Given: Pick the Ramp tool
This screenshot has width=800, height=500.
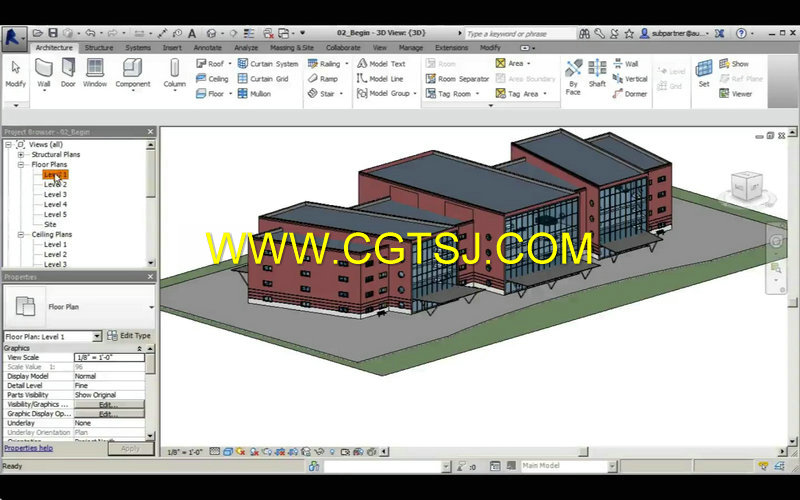Looking at the screenshot, I should pos(322,79).
